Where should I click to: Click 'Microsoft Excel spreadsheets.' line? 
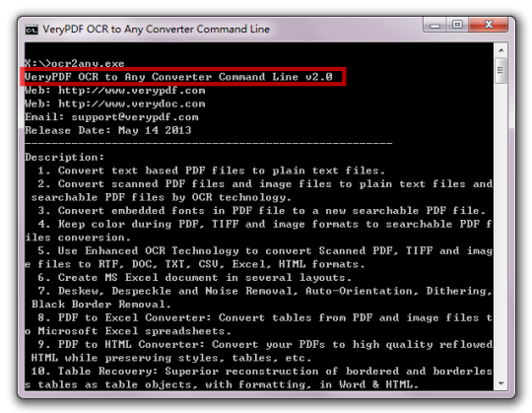(128, 331)
